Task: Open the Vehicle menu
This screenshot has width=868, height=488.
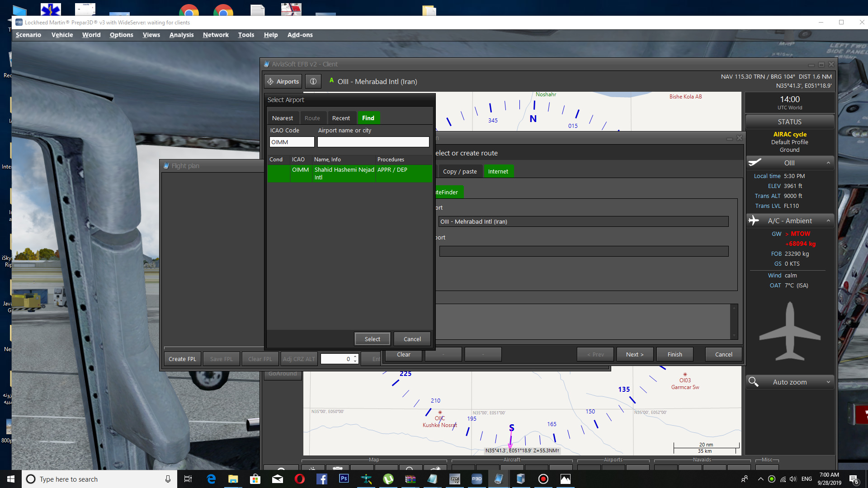Action: 62,35
